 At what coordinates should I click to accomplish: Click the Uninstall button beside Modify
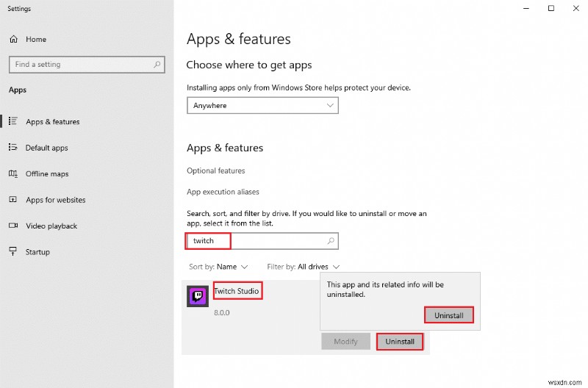click(400, 342)
